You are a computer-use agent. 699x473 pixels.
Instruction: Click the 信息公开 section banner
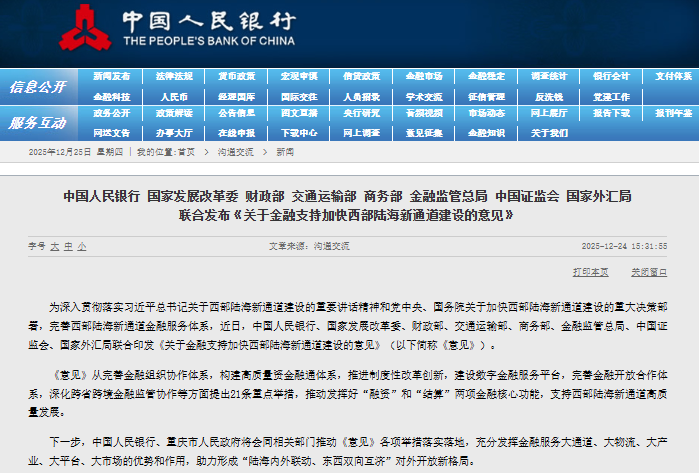pos(38,86)
